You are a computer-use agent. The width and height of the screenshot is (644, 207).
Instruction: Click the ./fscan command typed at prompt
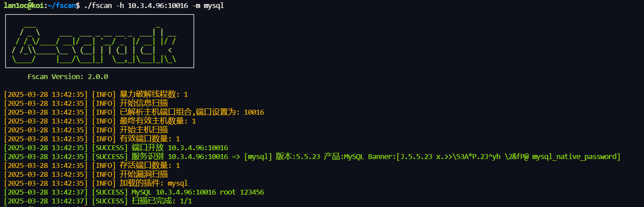[x=98, y=6]
